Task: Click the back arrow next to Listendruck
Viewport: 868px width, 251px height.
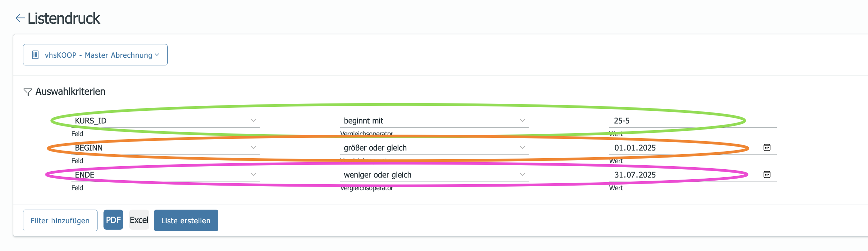Action: pyautogui.click(x=20, y=18)
